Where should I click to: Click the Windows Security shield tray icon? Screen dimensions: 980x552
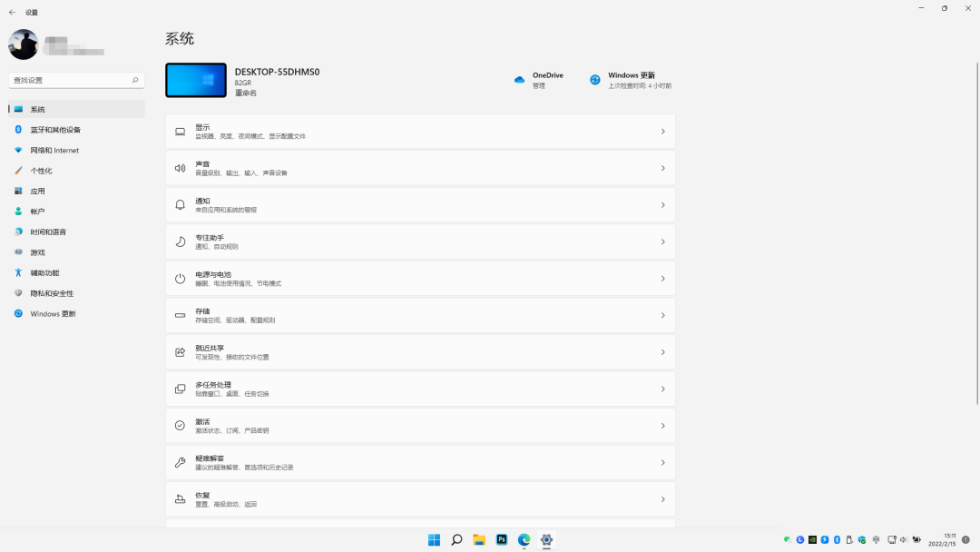pyautogui.click(x=862, y=539)
